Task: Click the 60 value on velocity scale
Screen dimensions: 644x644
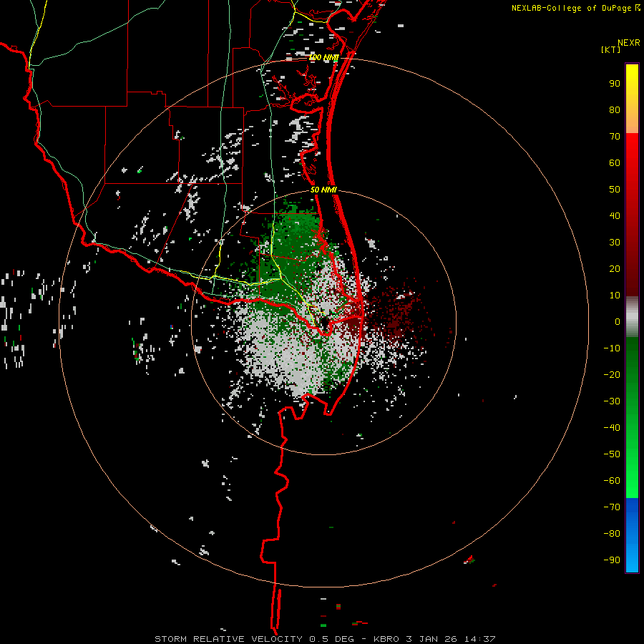Action: click(615, 163)
